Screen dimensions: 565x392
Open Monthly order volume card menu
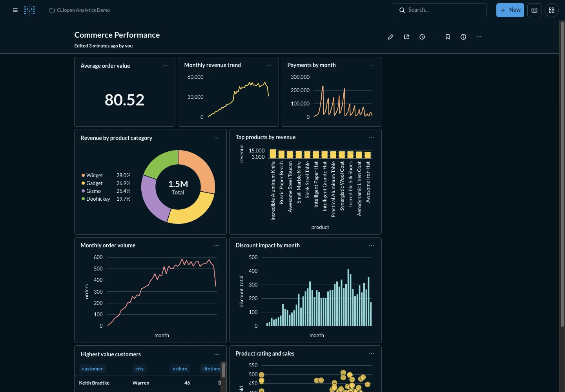point(217,245)
